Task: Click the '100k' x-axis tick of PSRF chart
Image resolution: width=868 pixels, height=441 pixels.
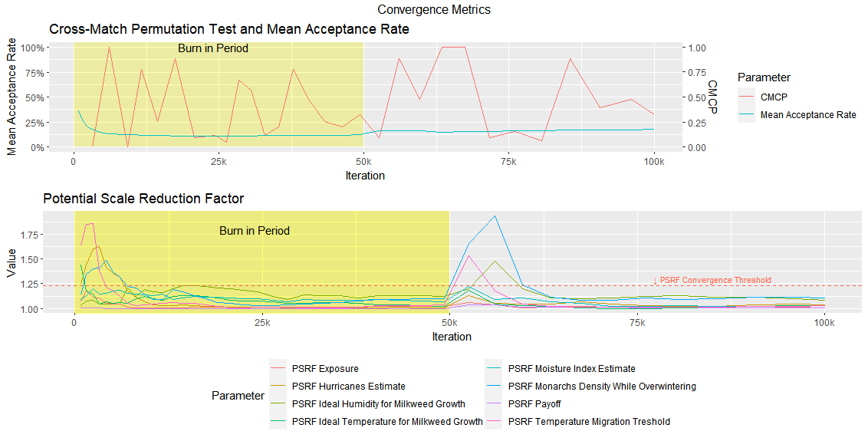Action: 824,323
